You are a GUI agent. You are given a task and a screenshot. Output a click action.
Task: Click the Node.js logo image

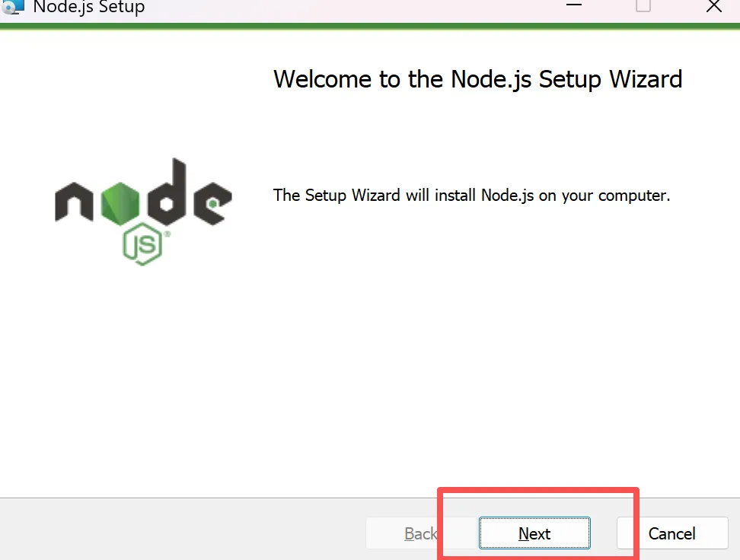coord(143,212)
